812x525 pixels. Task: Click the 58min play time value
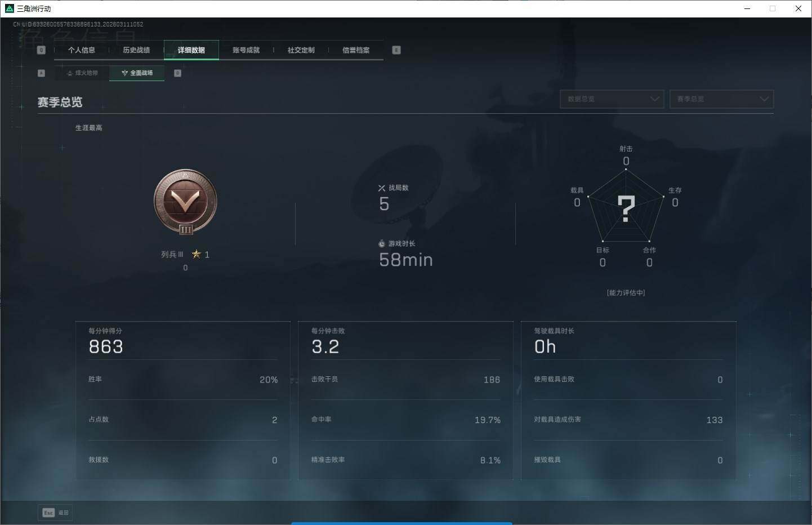pos(406,260)
